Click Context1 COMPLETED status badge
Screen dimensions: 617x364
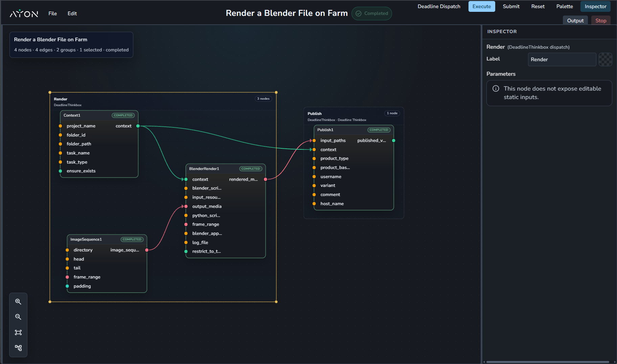pyautogui.click(x=123, y=116)
